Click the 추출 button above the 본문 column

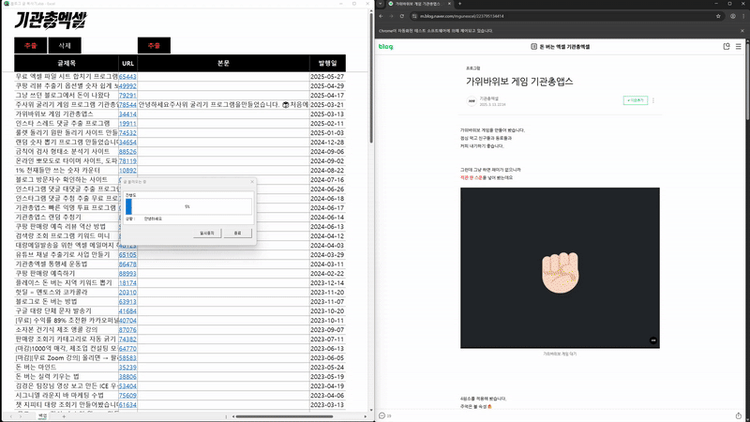[154, 45]
